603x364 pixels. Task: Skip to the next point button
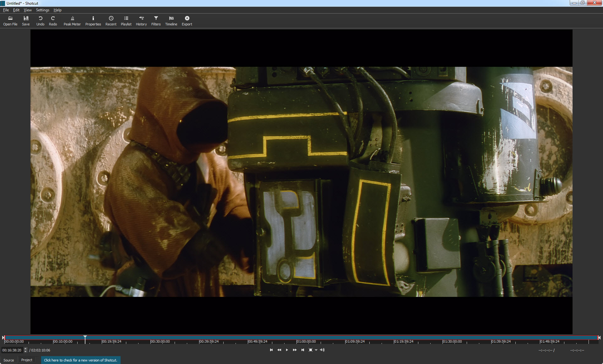pyautogui.click(x=302, y=350)
